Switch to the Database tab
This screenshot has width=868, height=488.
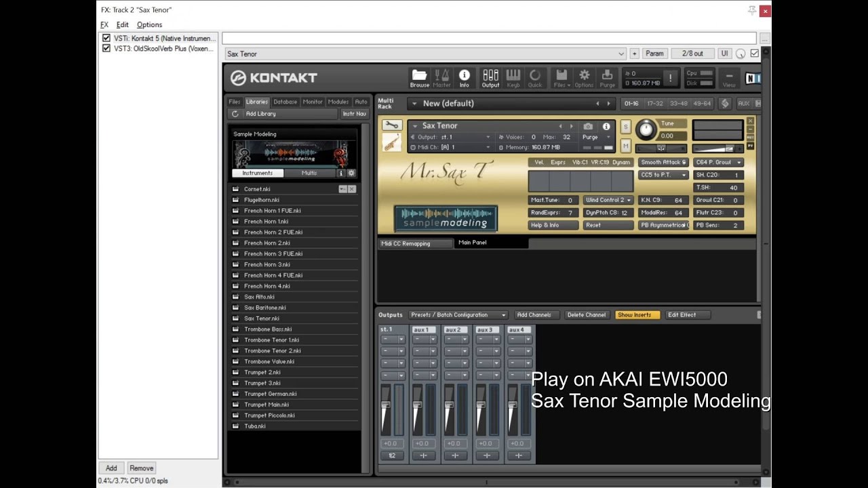[x=285, y=102]
